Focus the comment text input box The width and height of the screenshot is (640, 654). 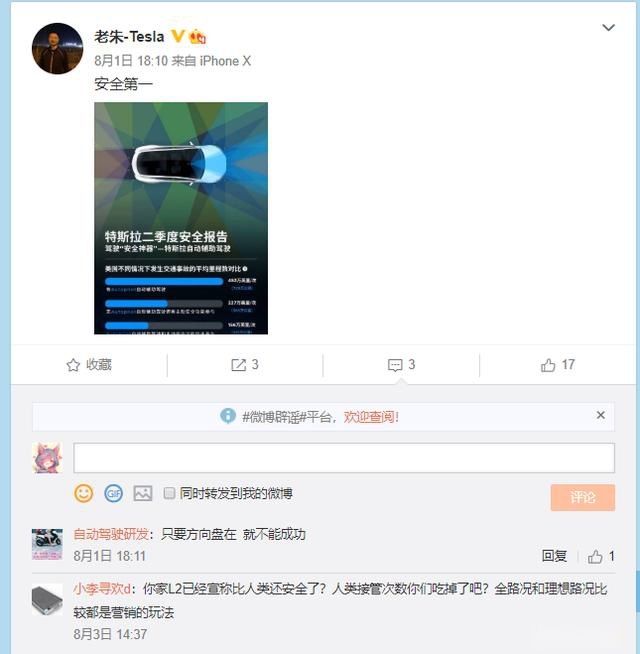coord(344,458)
